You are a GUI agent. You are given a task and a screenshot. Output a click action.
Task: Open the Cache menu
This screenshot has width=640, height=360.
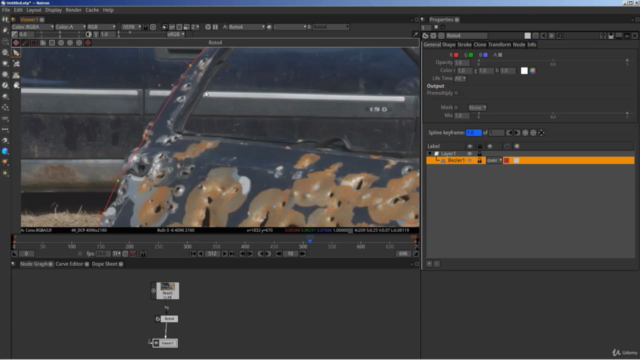point(92,10)
